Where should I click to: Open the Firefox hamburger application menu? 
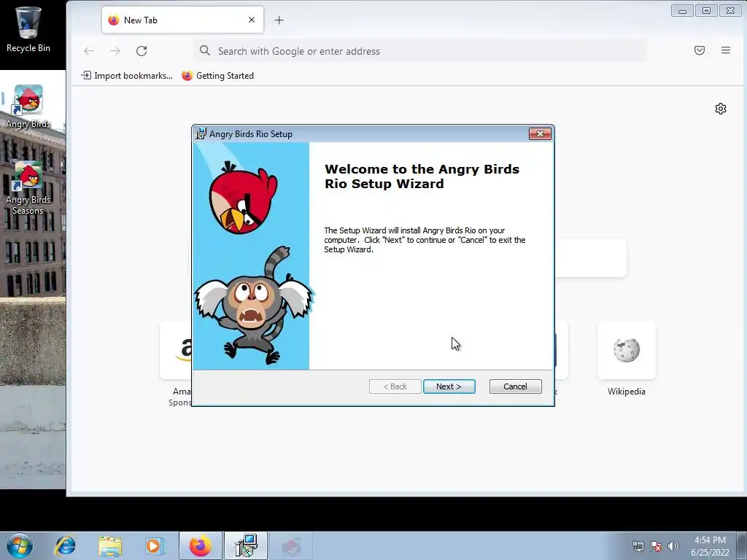(x=726, y=50)
